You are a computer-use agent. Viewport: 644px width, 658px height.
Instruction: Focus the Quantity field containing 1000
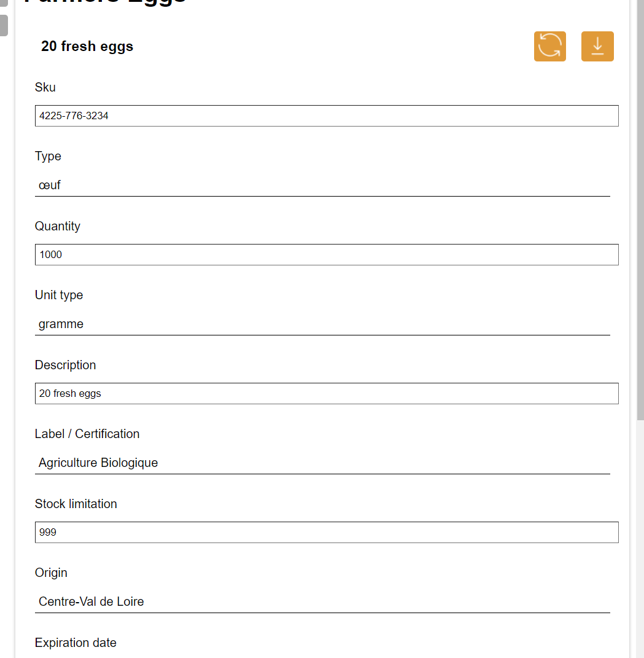point(327,254)
